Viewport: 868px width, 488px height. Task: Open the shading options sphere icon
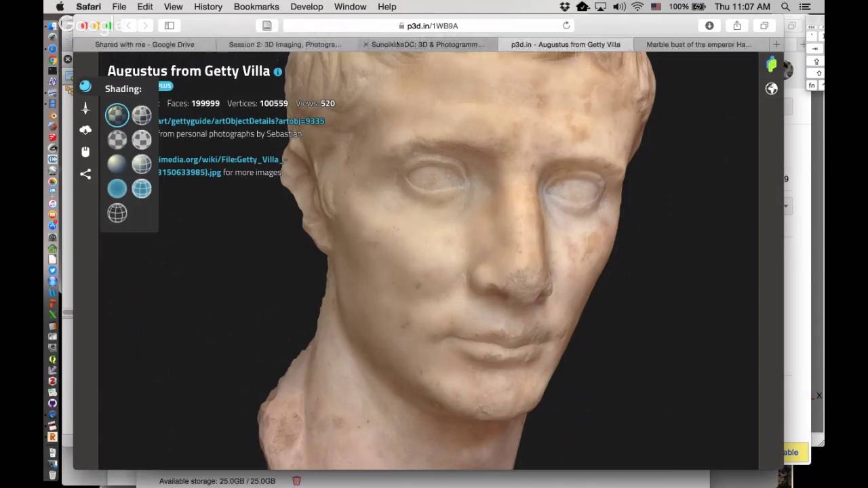coord(85,86)
